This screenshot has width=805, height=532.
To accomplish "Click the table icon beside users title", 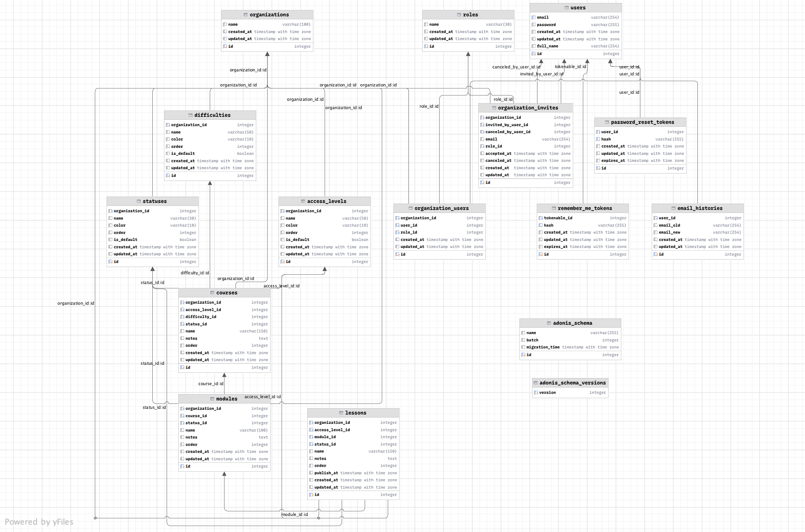I will point(567,7).
